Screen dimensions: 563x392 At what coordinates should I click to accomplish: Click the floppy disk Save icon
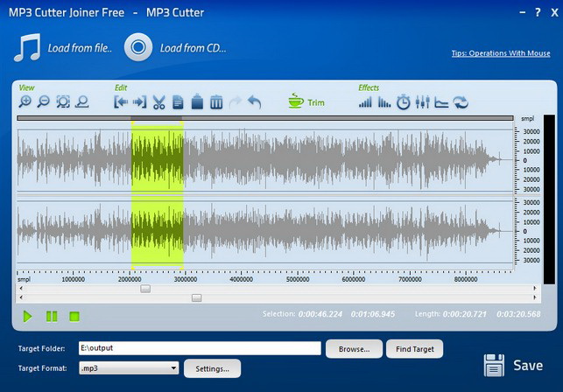click(x=494, y=366)
